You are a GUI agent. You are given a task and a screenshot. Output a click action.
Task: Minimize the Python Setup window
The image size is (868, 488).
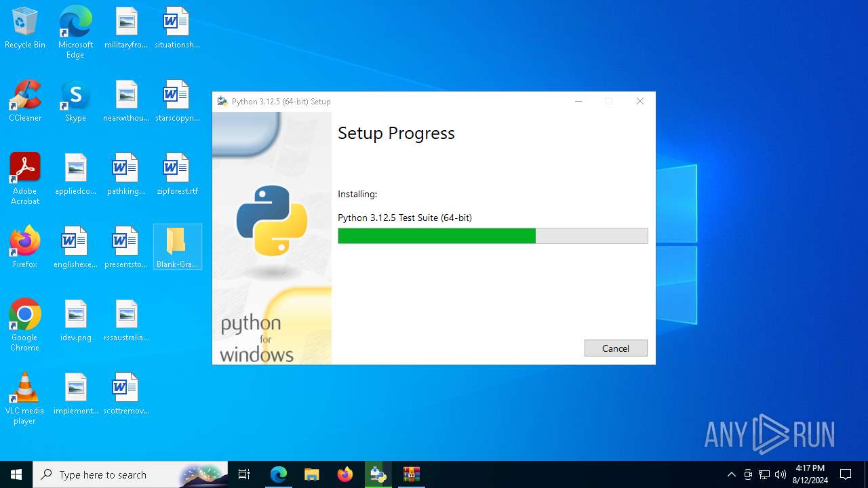(578, 101)
